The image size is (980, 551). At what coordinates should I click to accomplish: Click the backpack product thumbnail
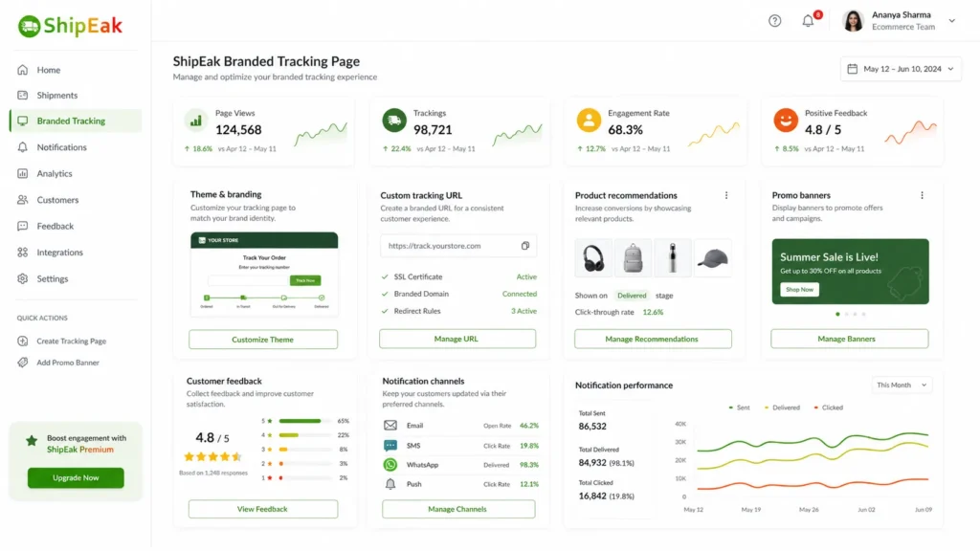(x=633, y=258)
